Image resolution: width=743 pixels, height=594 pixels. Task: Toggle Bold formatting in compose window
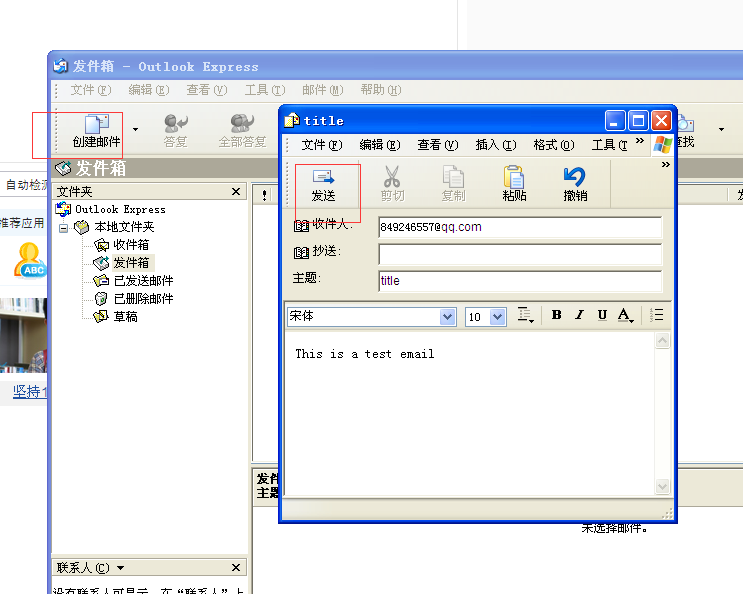point(556,315)
